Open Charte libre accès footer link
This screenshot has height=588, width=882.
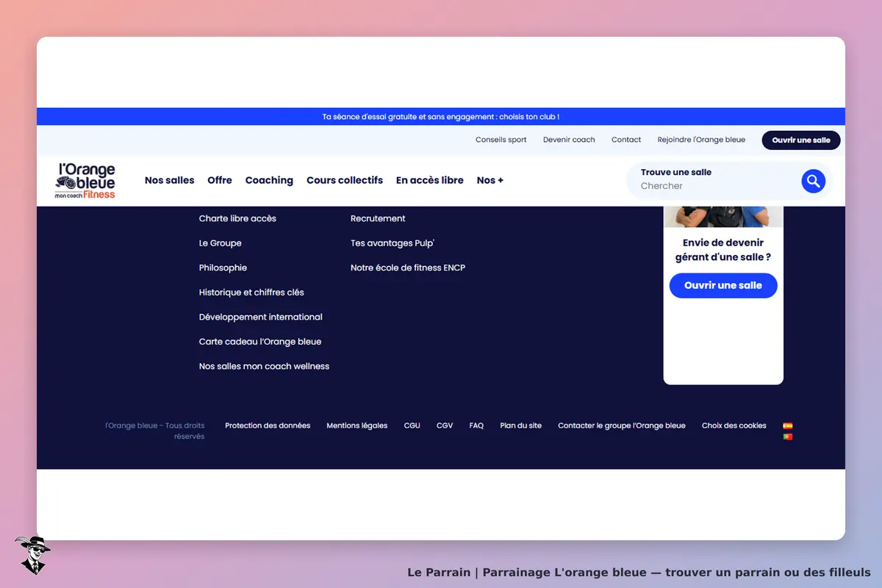pos(237,218)
